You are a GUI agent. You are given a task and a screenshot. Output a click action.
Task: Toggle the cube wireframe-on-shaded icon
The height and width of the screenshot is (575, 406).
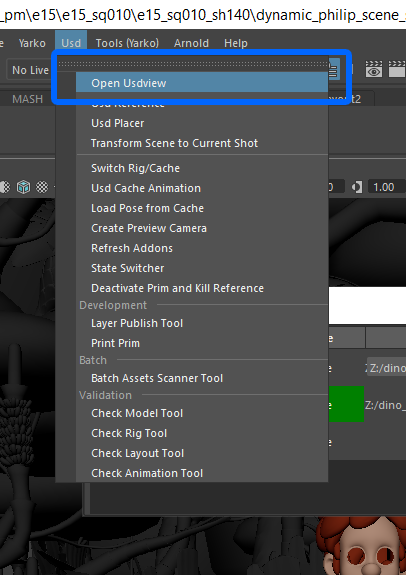point(23,187)
